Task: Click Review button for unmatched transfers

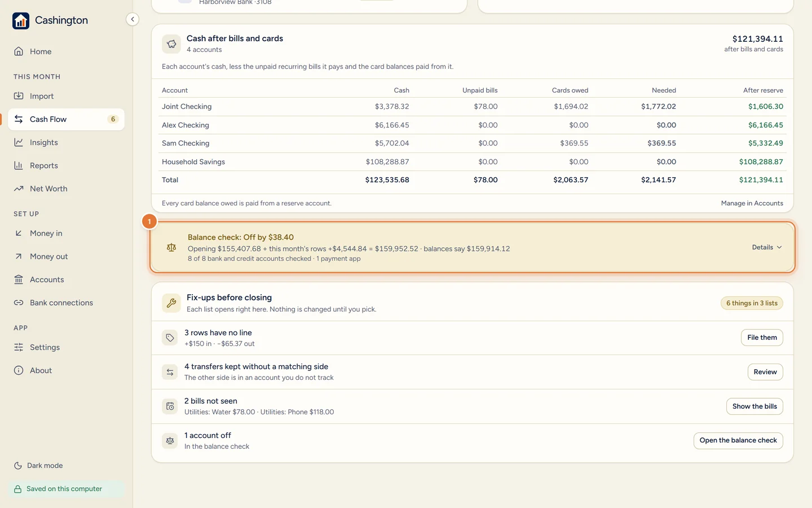Action: coord(765,372)
